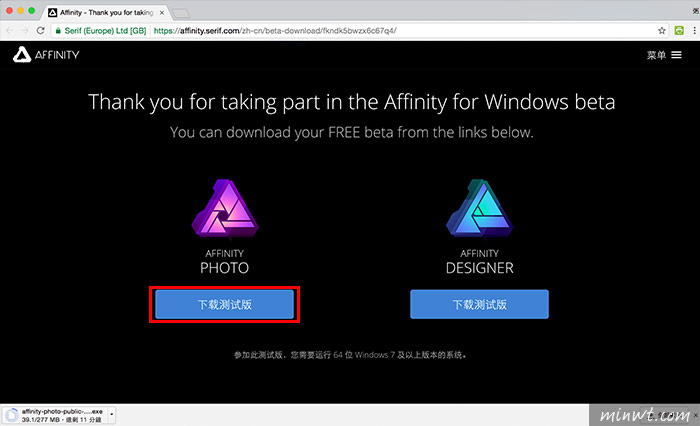The width and height of the screenshot is (700, 426).
Task: Click the Affinity logo in the site header
Action: (46, 54)
